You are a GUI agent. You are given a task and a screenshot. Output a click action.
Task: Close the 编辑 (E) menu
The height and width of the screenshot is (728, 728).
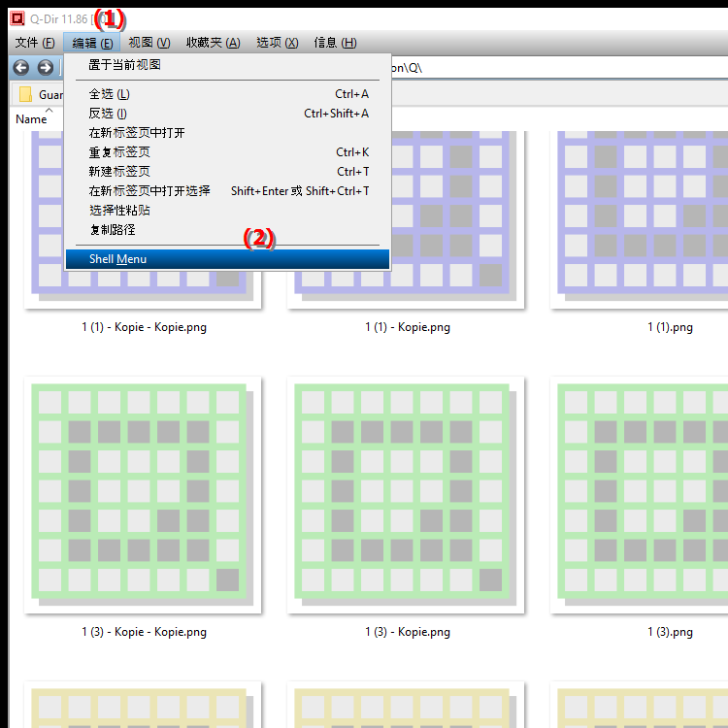(x=92, y=43)
